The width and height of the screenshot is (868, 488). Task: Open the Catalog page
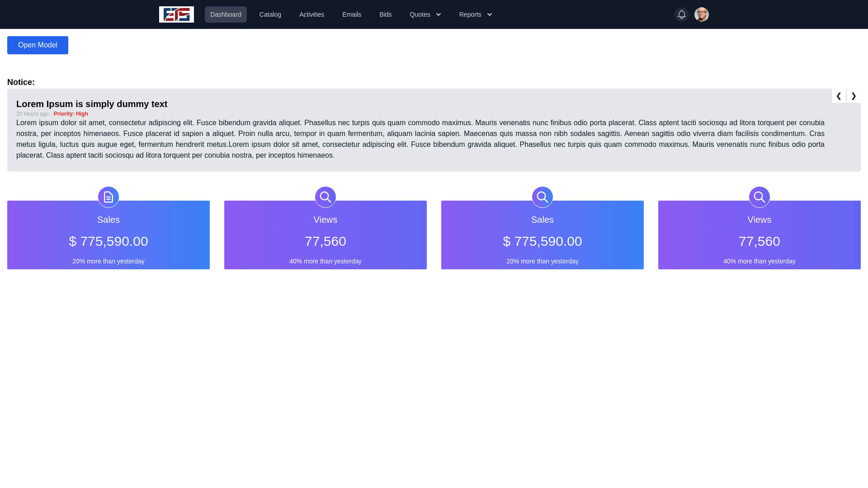coord(270,14)
